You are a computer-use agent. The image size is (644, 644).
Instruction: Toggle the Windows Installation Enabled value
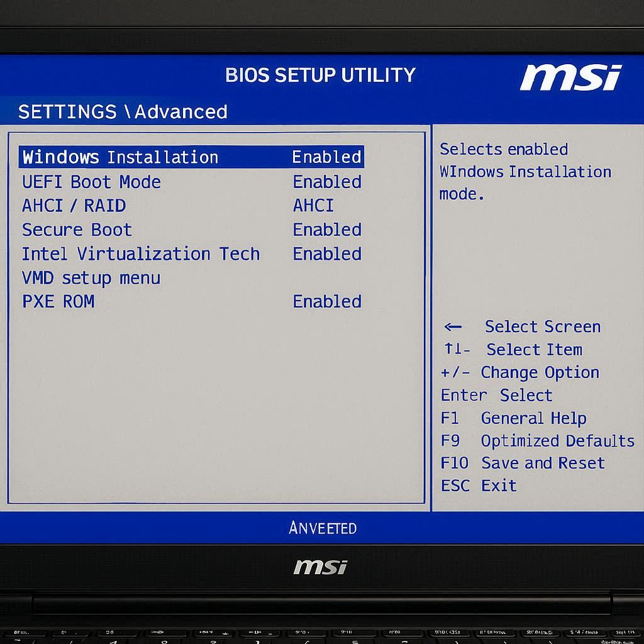coord(326,157)
